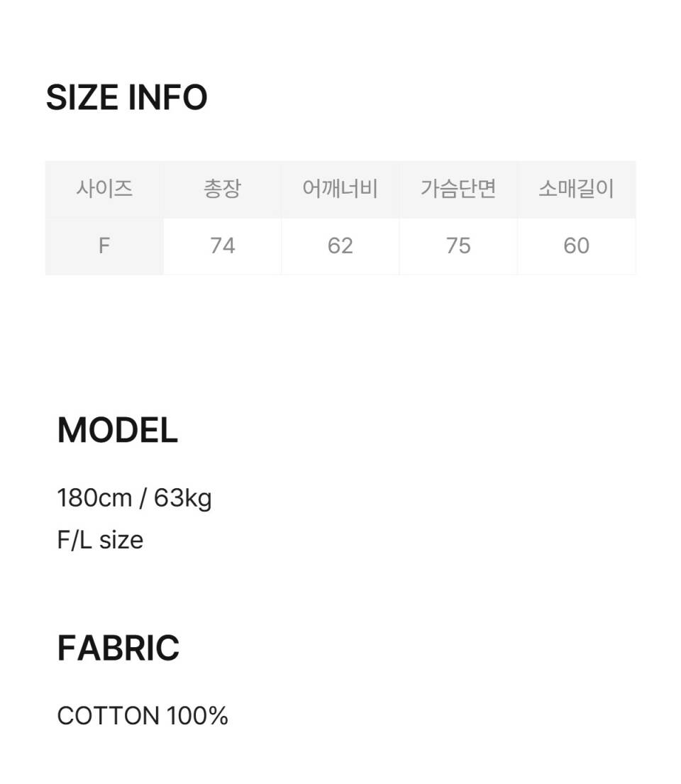Image resolution: width=681 pixels, height=784 pixels.
Task: Select the 소매길이 column header
Action: tap(577, 189)
